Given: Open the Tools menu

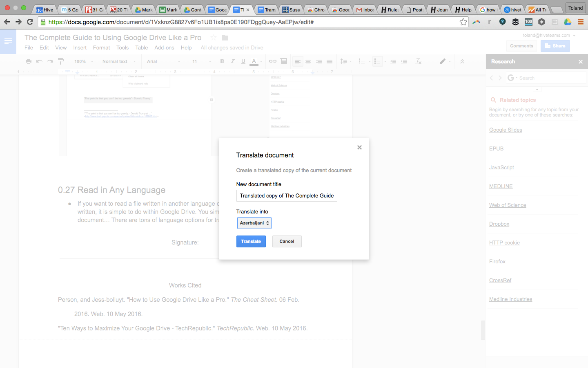Looking at the screenshot, I should [x=122, y=47].
